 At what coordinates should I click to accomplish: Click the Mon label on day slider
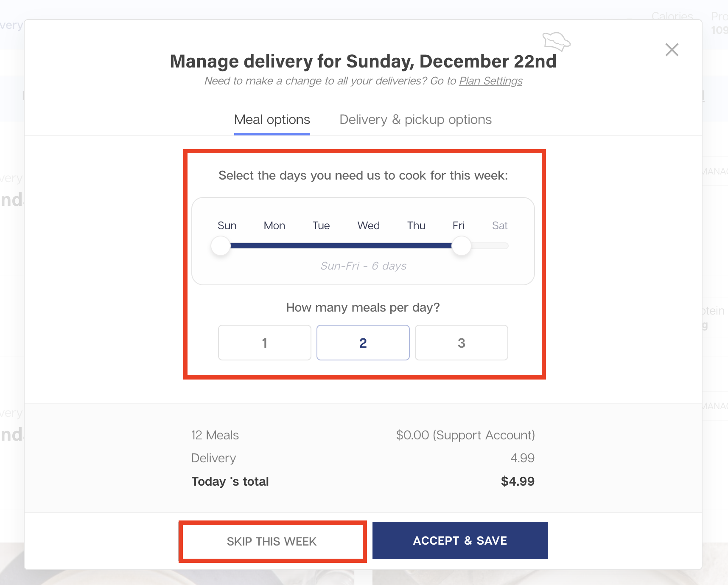click(x=274, y=225)
